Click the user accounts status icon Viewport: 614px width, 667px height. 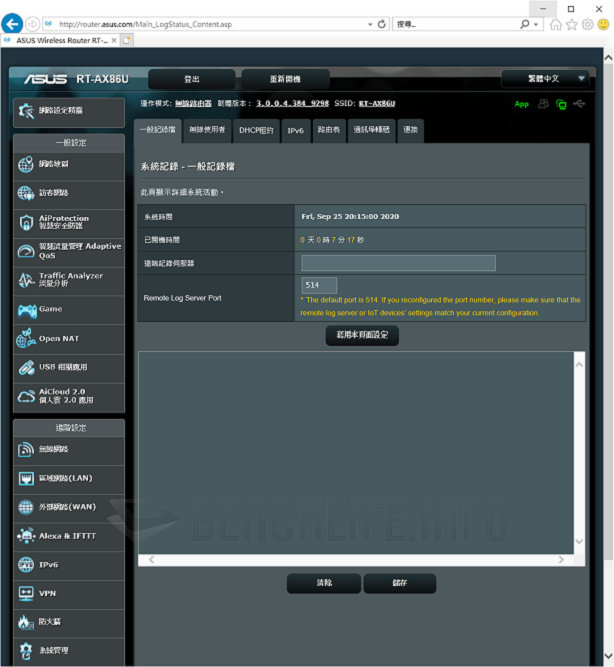543,104
